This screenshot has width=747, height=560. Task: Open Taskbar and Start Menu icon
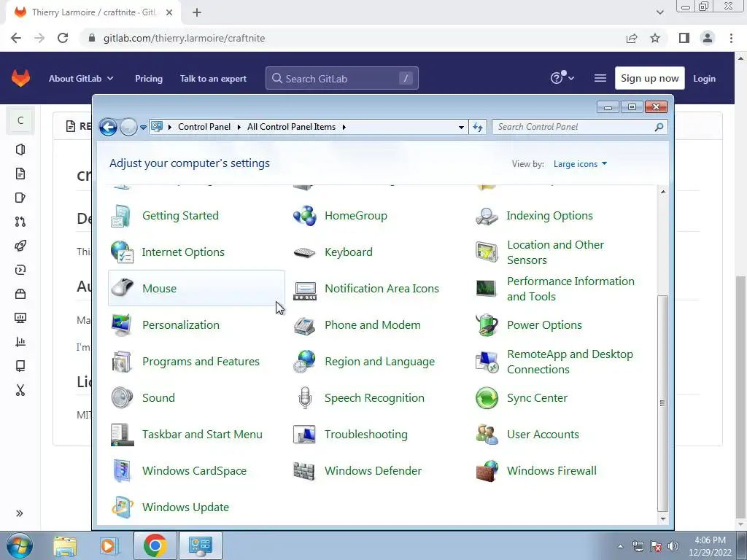point(122,435)
